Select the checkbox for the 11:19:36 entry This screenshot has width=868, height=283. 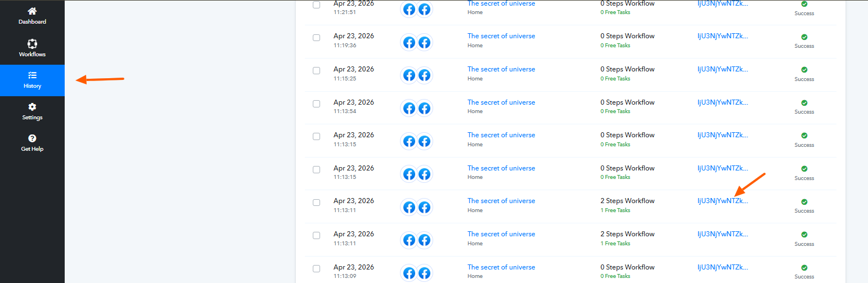tap(316, 38)
